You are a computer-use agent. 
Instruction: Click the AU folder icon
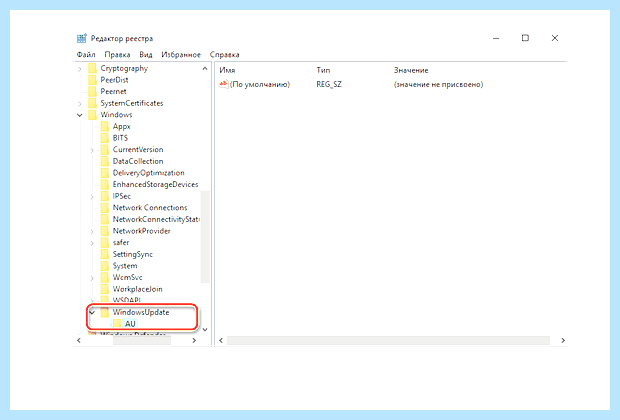click(117, 324)
